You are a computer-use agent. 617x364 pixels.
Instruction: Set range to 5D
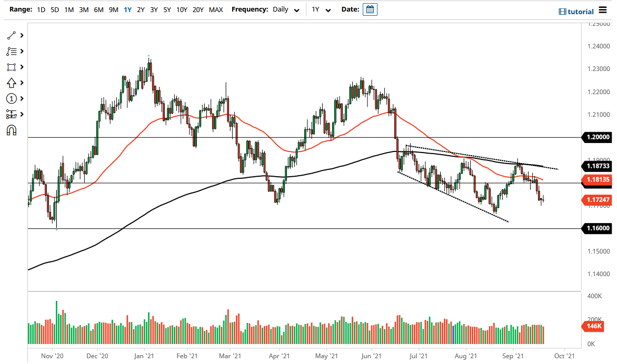click(x=55, y=9)
